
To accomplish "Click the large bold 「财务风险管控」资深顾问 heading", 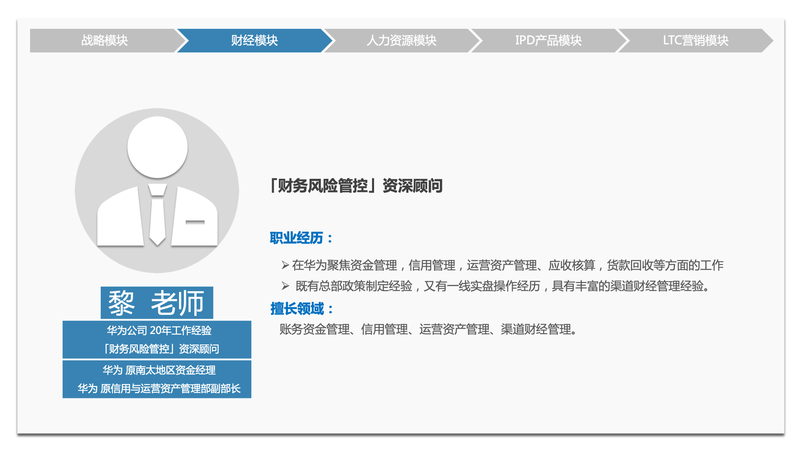I will 356,186.
